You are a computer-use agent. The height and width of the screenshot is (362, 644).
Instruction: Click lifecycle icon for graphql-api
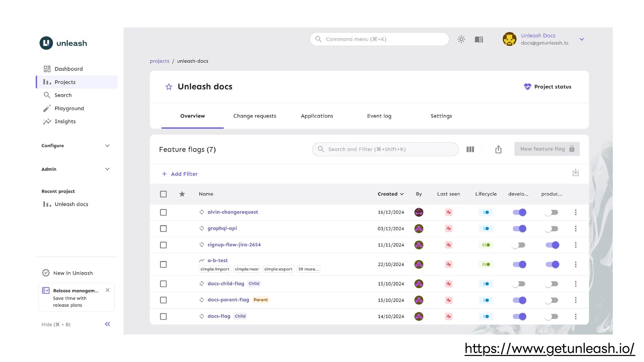[486, 229]
